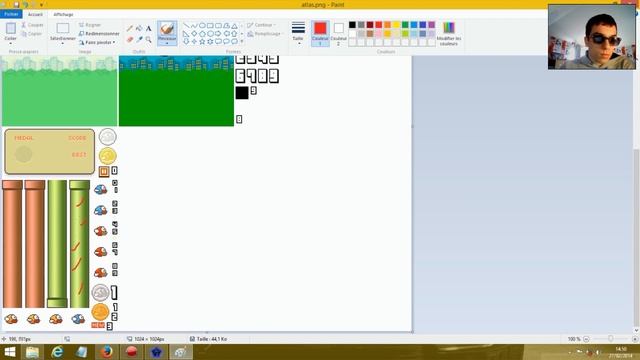Select the Magnifier tool
This screenshot has width=640, height=360.
coord(149,40)
